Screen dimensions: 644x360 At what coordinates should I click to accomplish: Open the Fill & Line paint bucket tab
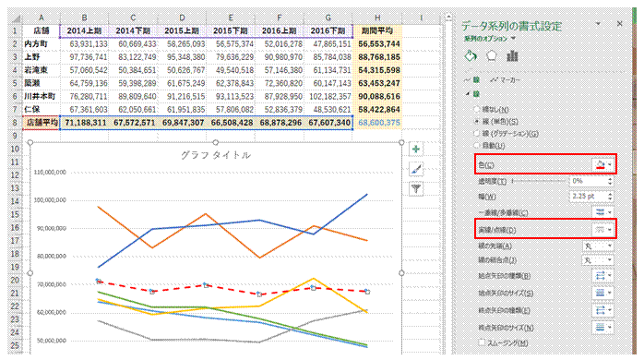(x=471, y=56)
